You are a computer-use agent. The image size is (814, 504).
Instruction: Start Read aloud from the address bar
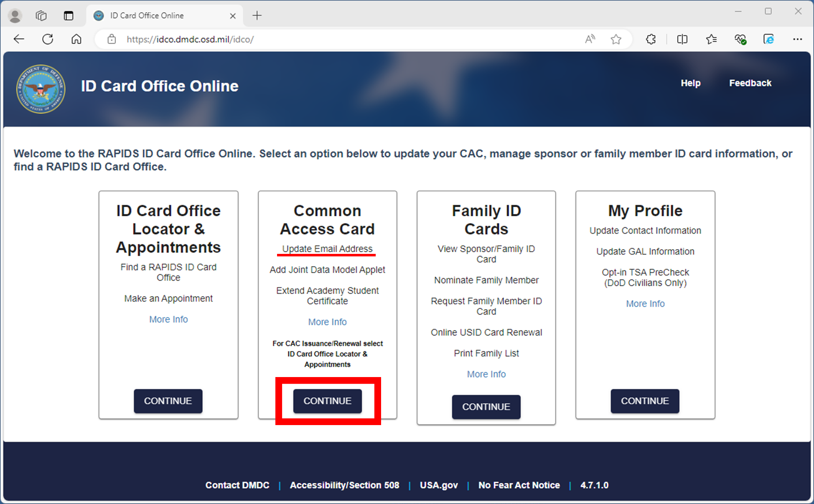click(x=590, y=39)
